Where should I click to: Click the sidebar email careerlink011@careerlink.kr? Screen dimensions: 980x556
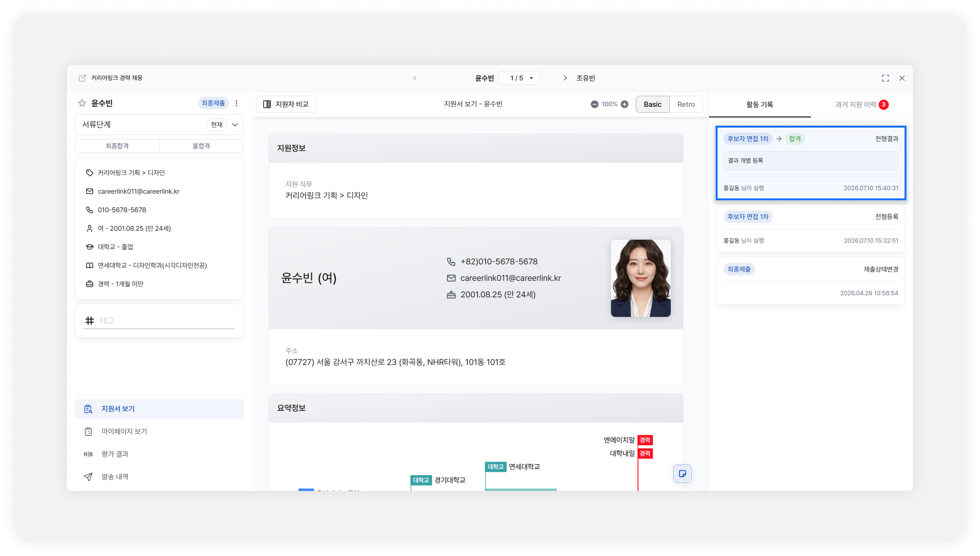pyautogui.click(x=138, y=191)
